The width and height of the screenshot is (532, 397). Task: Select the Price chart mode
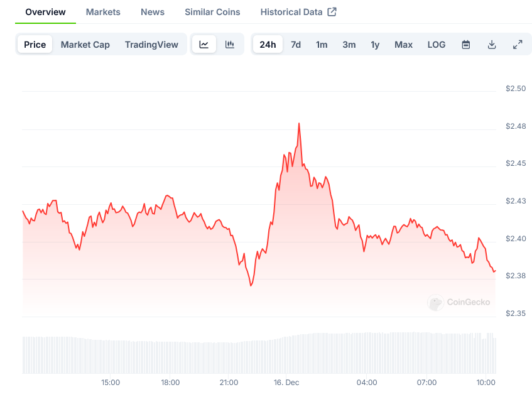click(35, 45)
